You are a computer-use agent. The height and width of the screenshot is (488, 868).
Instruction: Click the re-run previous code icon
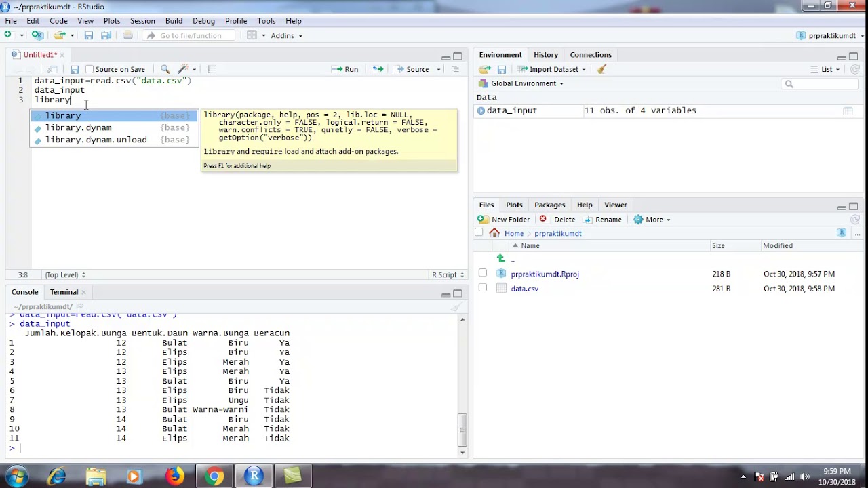(378, 69)
